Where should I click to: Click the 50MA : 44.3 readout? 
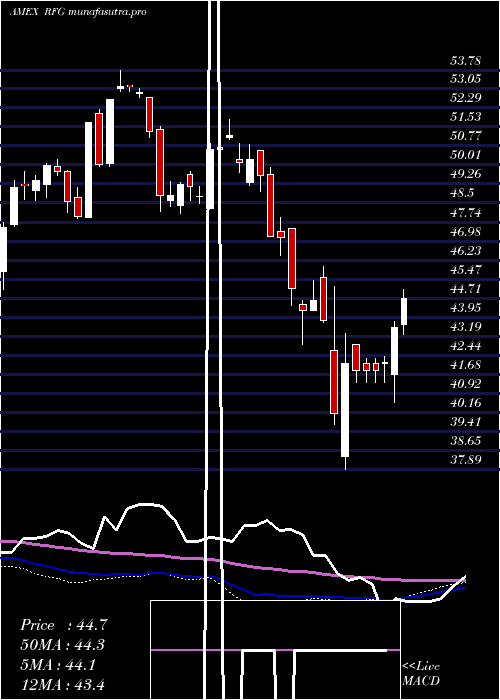tap(64, 645)
